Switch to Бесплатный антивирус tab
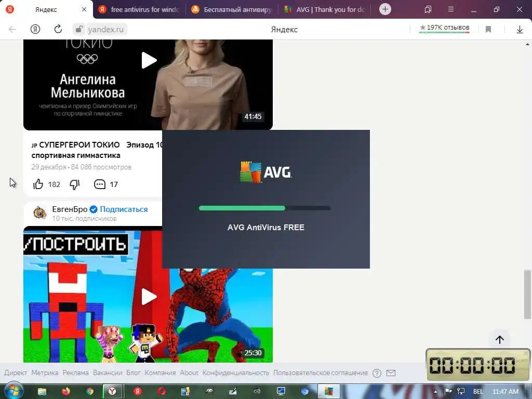Viewport: 532px width, 399px height. [x=232, y=9]
